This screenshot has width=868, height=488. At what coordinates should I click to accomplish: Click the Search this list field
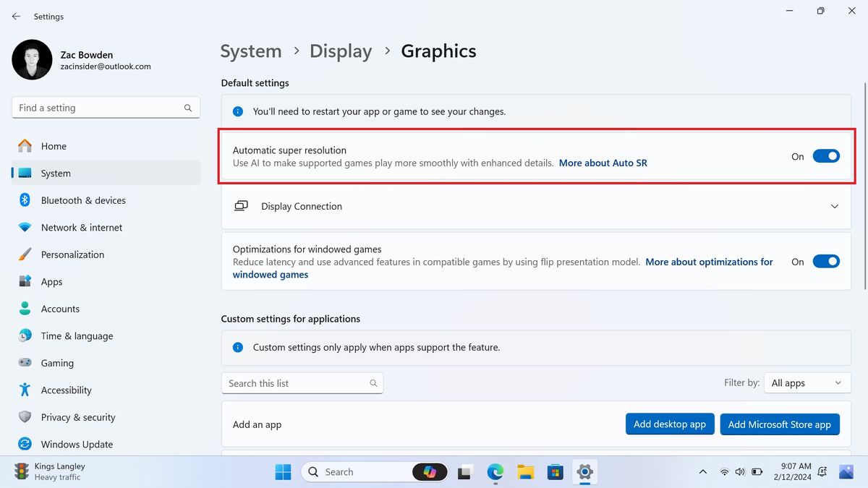[x=302, y=382]
